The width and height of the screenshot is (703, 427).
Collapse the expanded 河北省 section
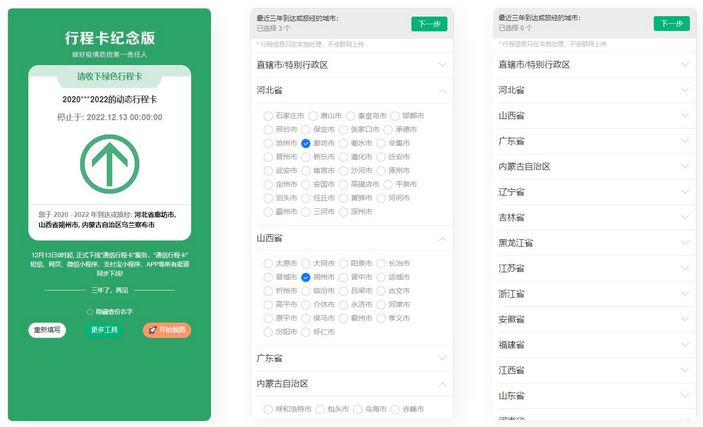coord(442,90)
